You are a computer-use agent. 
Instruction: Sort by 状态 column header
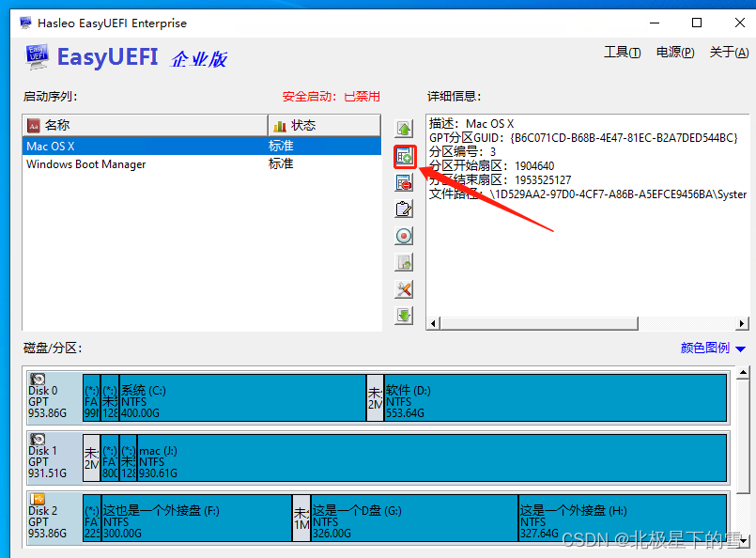(325, 125)
